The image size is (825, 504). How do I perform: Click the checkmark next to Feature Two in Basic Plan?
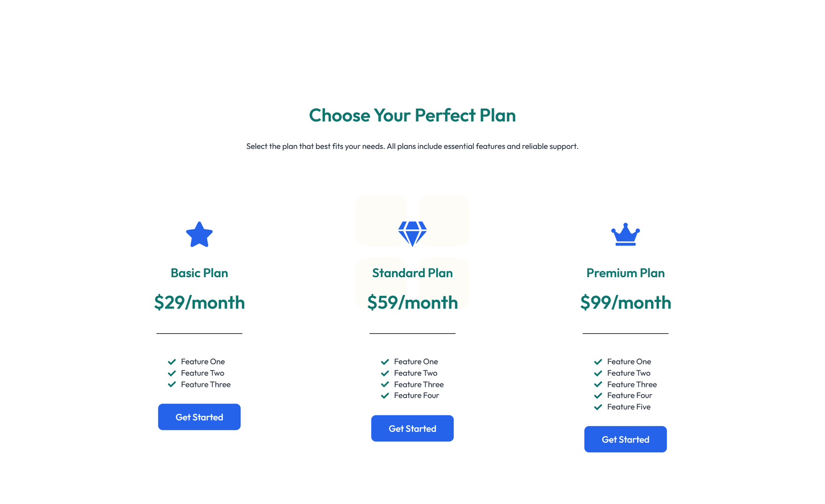(172, 373)
